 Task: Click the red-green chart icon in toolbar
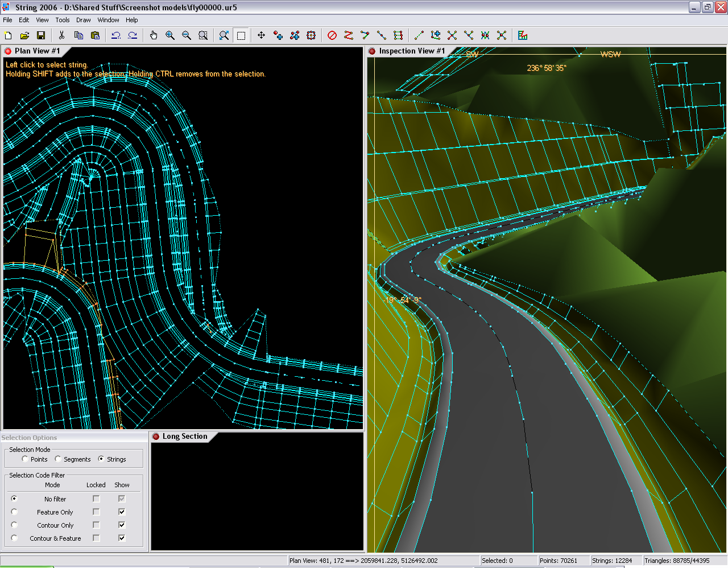523,35
